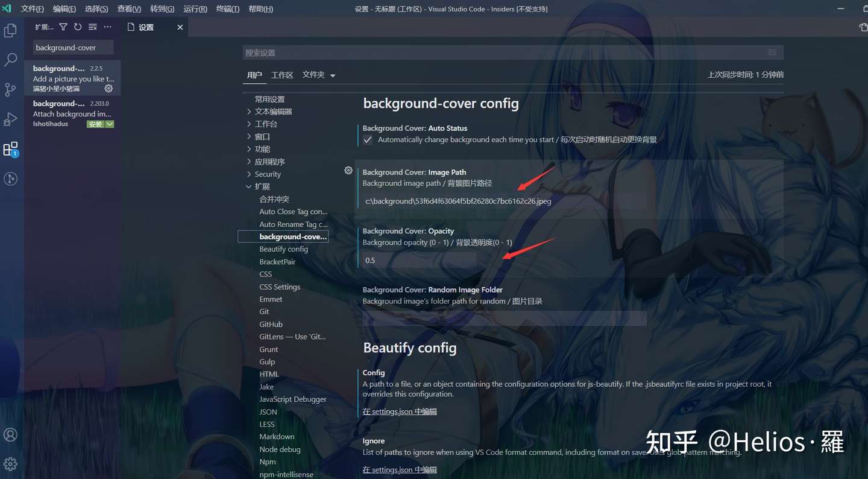The image size is (868, 479).
Task: Expand the 窗口 settings section
Action: tap(249, 137)
